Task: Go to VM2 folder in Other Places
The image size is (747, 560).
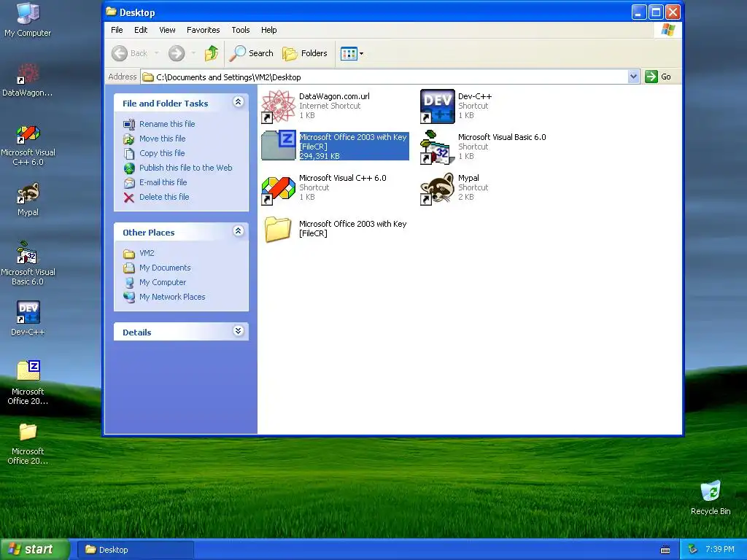Action: tap(147, 253)
